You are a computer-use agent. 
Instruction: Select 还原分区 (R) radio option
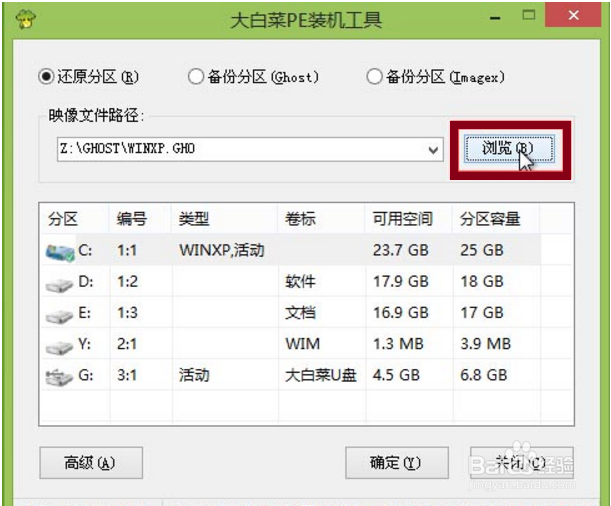(88, 77)
